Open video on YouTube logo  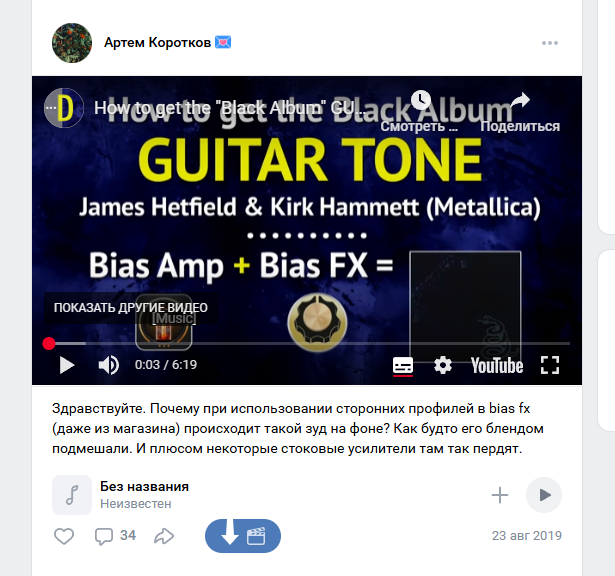[497, 365]
